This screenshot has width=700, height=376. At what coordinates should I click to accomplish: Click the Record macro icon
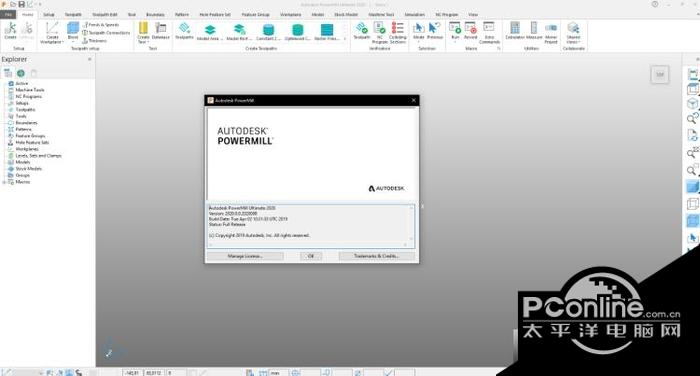(x=471, y=30)
